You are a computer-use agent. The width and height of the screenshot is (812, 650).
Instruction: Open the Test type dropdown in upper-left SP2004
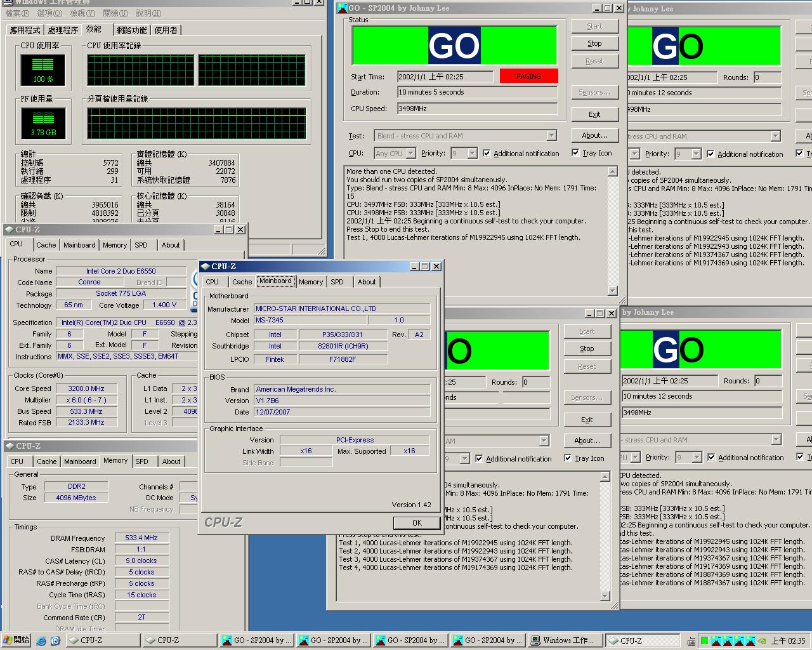pyautogui.click(x=551, y=135)
